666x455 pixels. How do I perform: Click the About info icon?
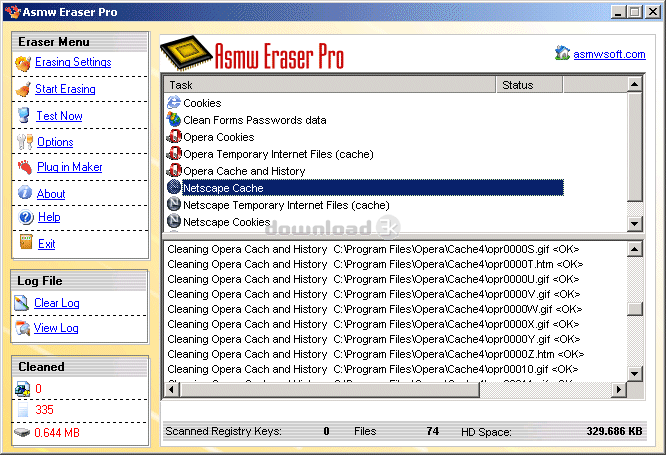click(x=24, y=193)
